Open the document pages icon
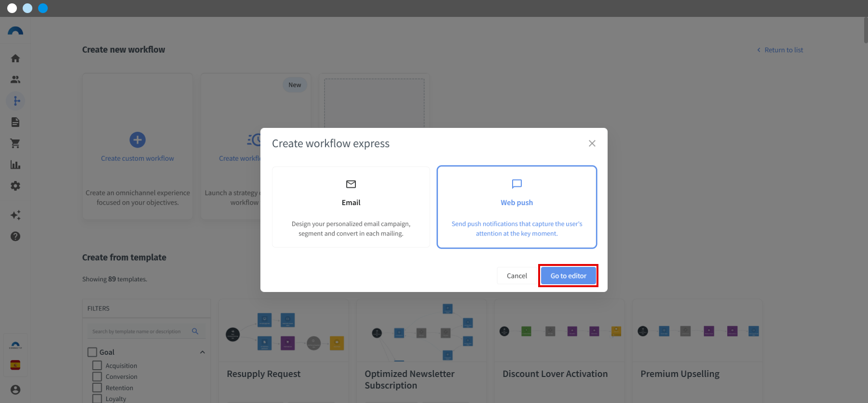The height and width of the screenshot is (403, 868). tap(15, 122)
